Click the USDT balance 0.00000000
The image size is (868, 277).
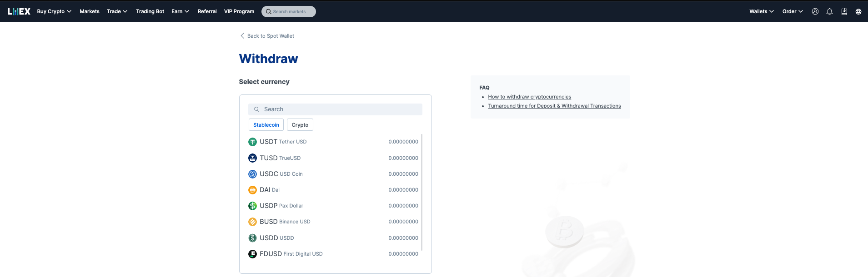pos(403,142)
